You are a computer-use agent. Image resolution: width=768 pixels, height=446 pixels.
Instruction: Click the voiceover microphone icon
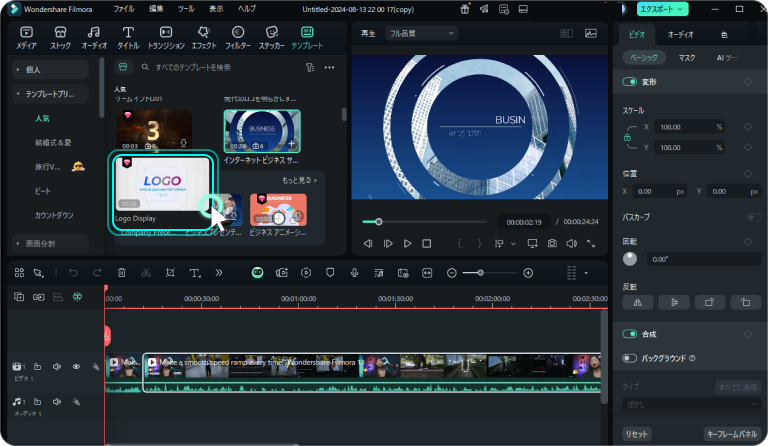point(354,273)
